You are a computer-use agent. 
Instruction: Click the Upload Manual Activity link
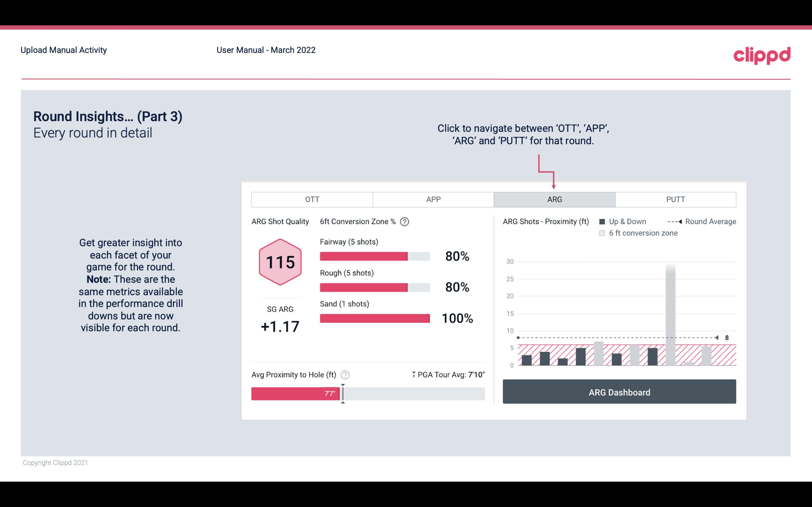(63, 50)
